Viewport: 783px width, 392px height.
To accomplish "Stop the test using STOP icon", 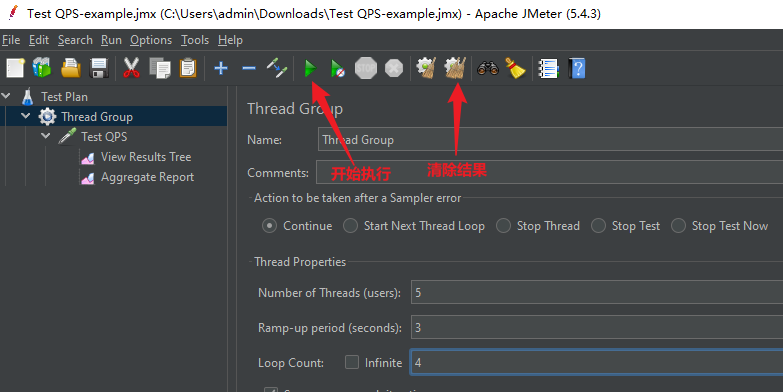I will click(366, 68).
